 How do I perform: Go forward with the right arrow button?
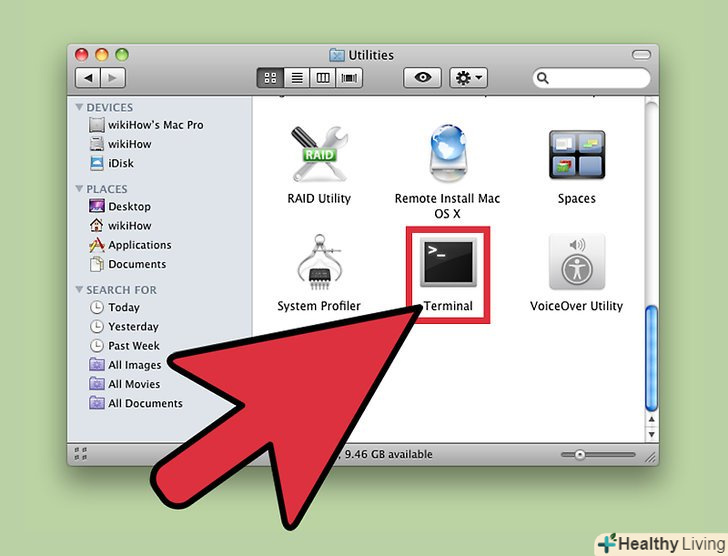(113, 78)
